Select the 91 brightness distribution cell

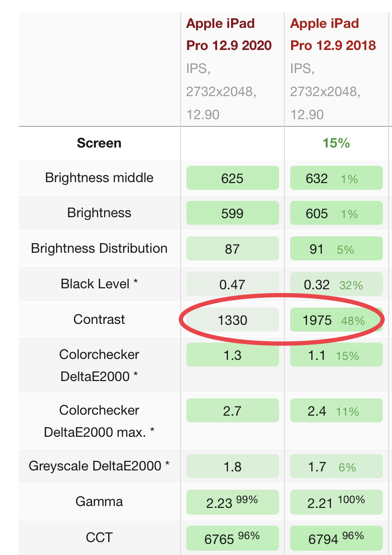[x=336, y=249]
